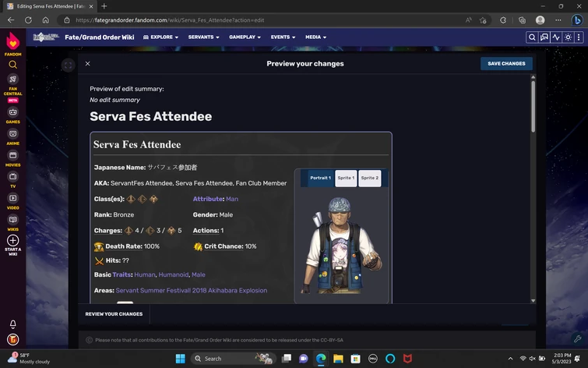This screenshot has width=588, height=368.
Task: Click the browser address bar URL
Action: 170,20
